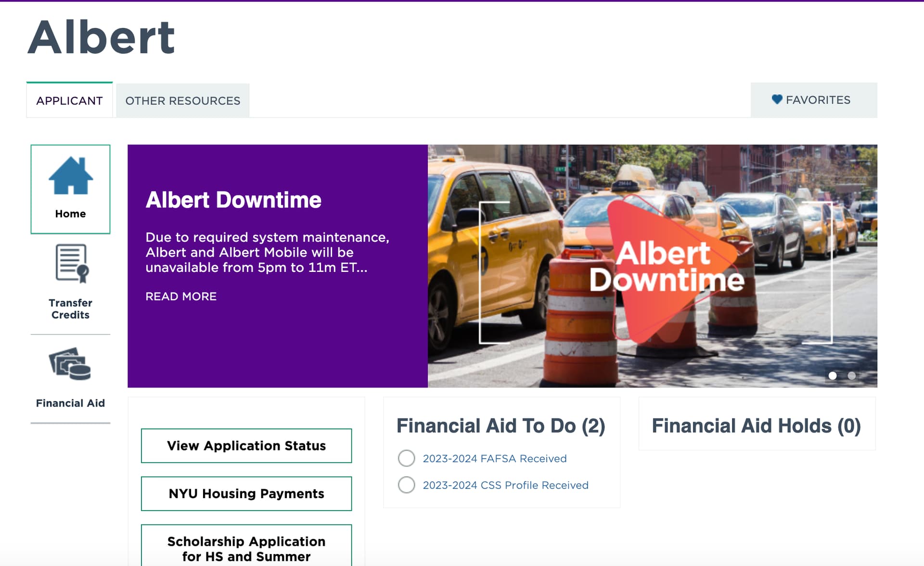Switch to the Applicant tab
Image resolution: width=924 pixels, height=566 pixels.
click(x=69, y=101)
